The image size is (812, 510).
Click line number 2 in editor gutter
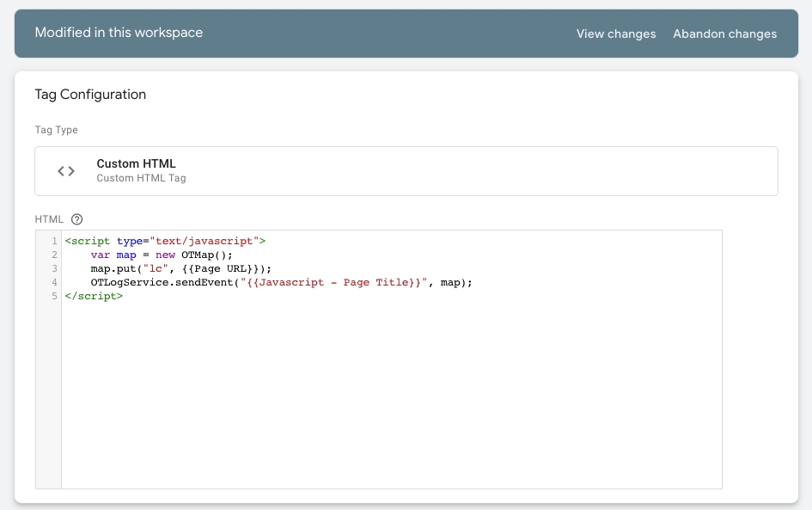(x=54, y=255)
